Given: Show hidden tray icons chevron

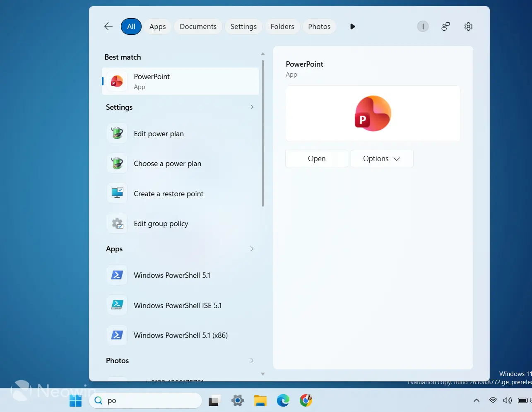Looking at the screenshot, I should pos(477,400).
